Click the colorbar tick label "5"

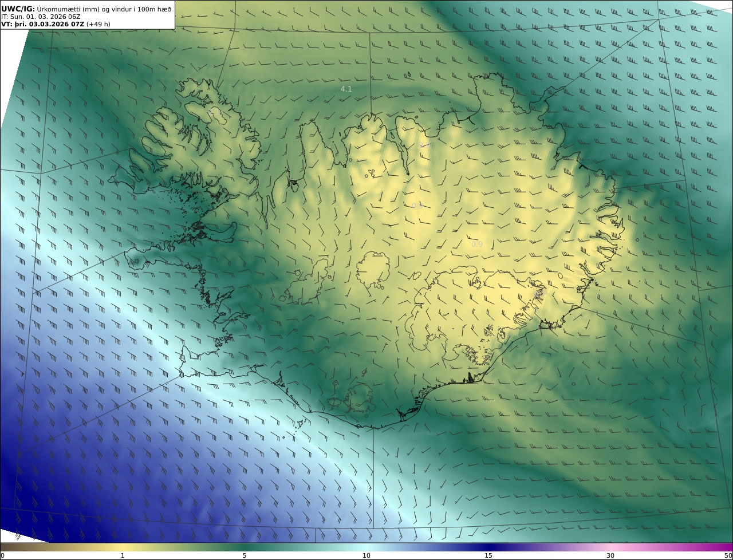pyautogui.click(x=245, y=555)
